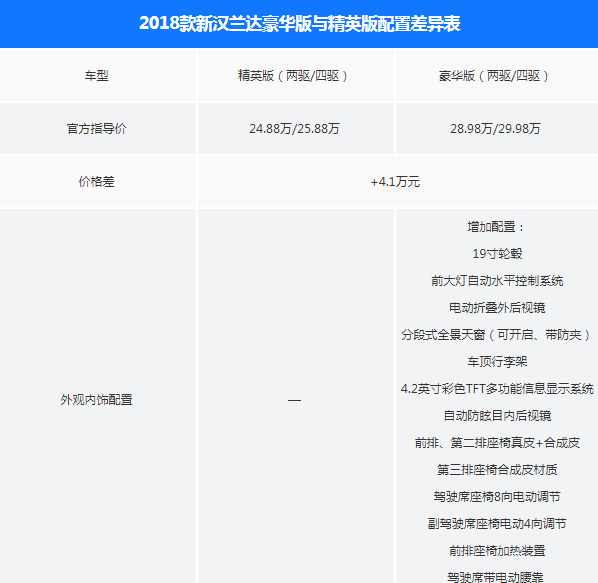The width and height of the screenshot is (598, 583).
Task: Click the price 24.88万/25.88万
Action: [294, 128]
